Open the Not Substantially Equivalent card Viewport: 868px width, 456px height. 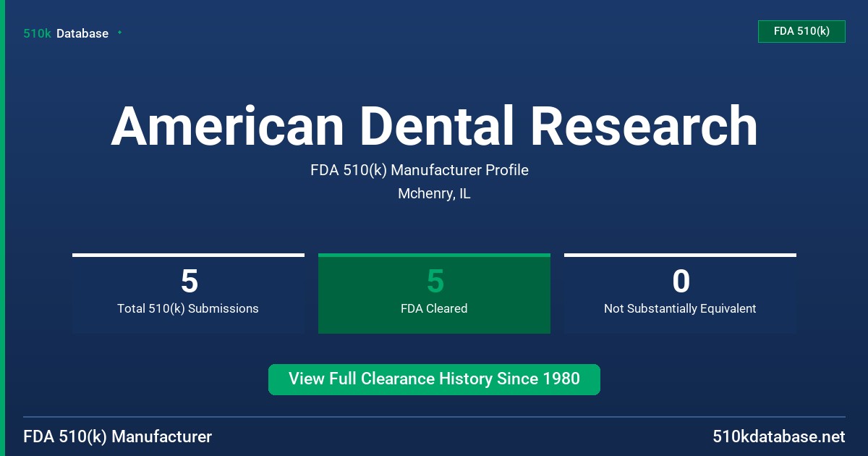(680, 293)
